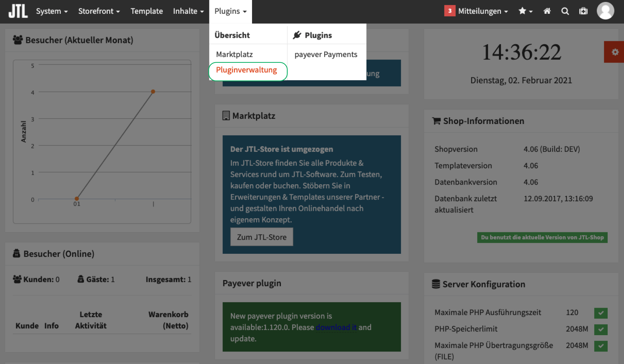Image resolution: width=624 pixels, height=364 pixels.
Task: Click the chart data point at day 01
Action: [77, 199]
